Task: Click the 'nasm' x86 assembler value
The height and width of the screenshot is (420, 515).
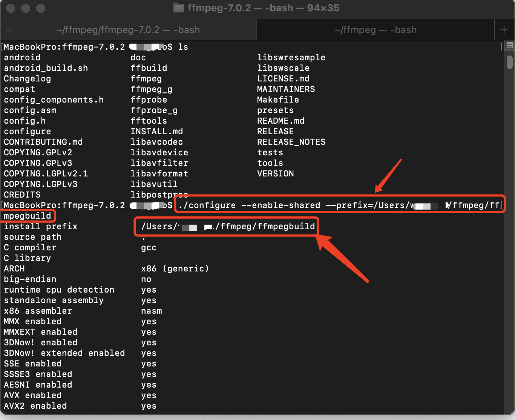Action: pyautogui.click(x=152, y=311)
